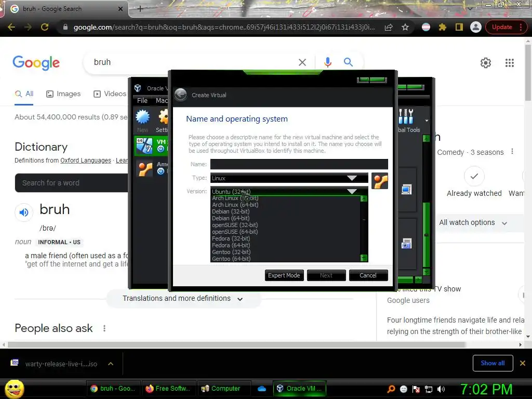Click the Search for a word field
The height and width of the screenshot is (399, 532).
pyautogui.click(x=71, y=183)
